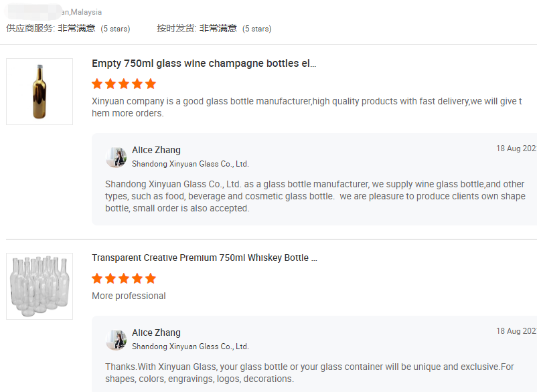Open the Empty 750ml glass wine champagne bottles title

(x=204, y=64)
